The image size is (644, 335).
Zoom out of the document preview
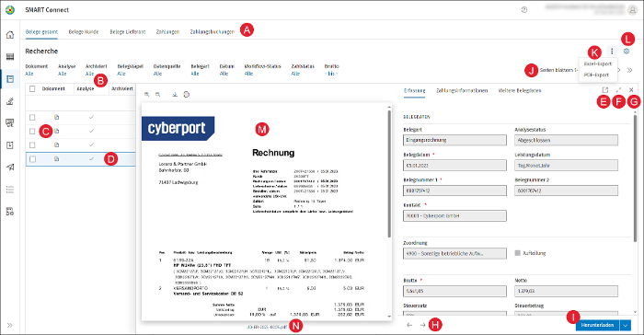click(157, 95)
